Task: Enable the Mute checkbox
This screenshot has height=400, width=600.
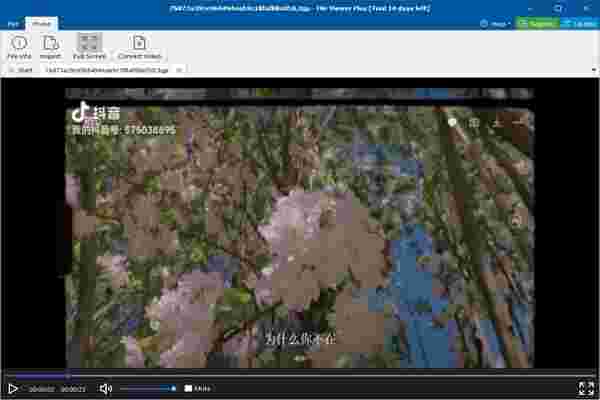Action: pyautogui.click(x=197, y=389)
